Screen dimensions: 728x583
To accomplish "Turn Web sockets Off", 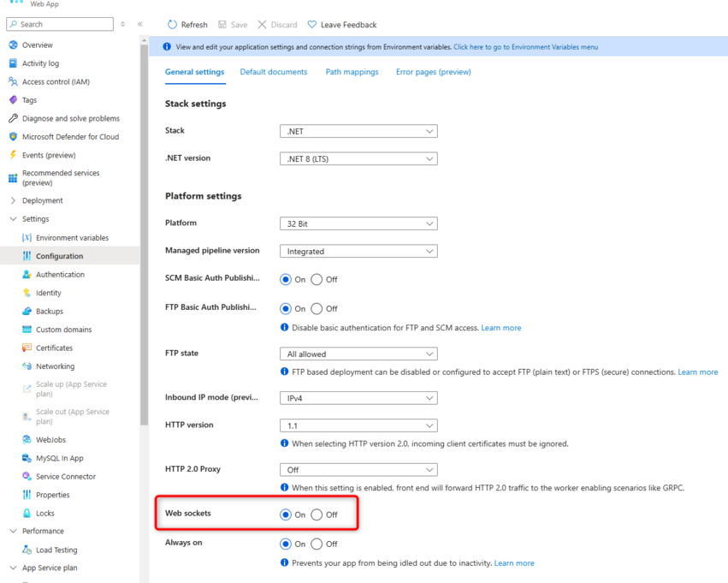I will [317, 515].
